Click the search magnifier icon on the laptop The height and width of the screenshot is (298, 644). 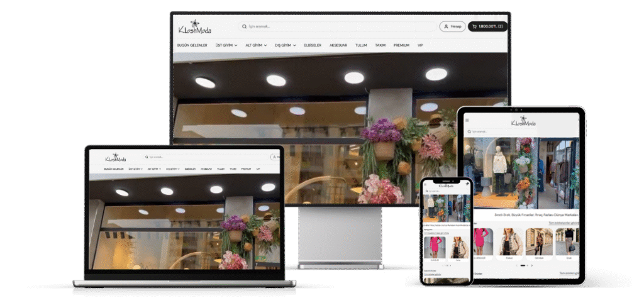click(x=147, y=157)
